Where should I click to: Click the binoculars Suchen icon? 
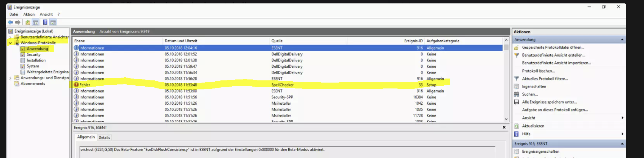pos(517,94)
